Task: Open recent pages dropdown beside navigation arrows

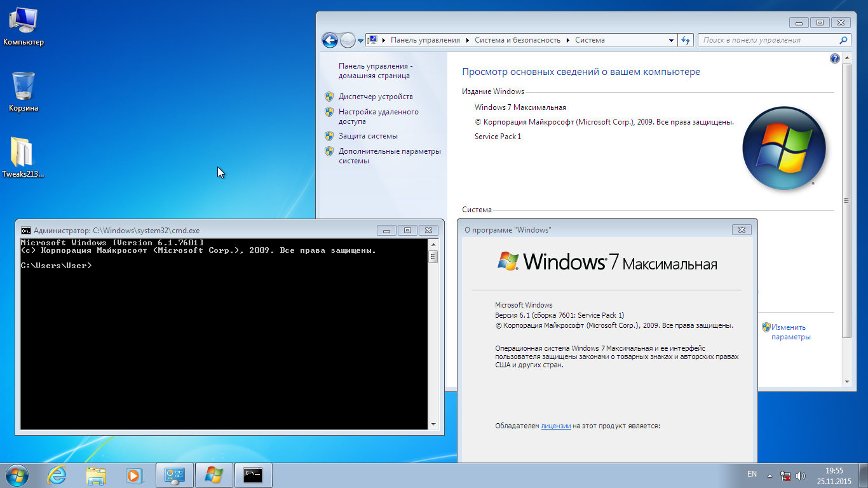Action: click(360, 40)
